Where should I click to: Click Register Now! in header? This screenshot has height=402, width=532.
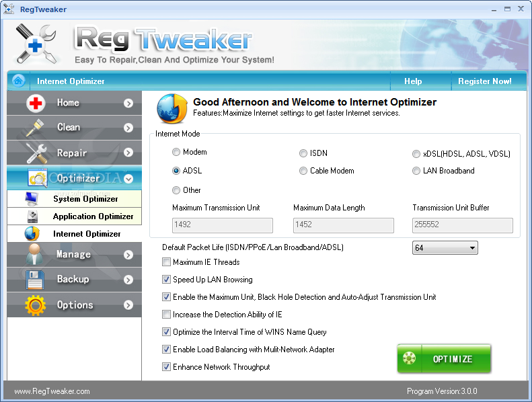[x=485, y=81]
